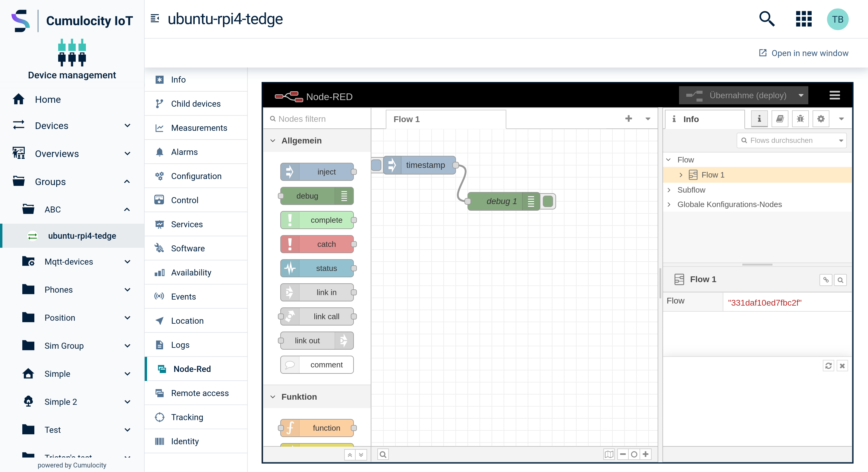The image size is (868, 472).
Task: Open the deploy options dropdown arrow
Action: click(800, 95)
